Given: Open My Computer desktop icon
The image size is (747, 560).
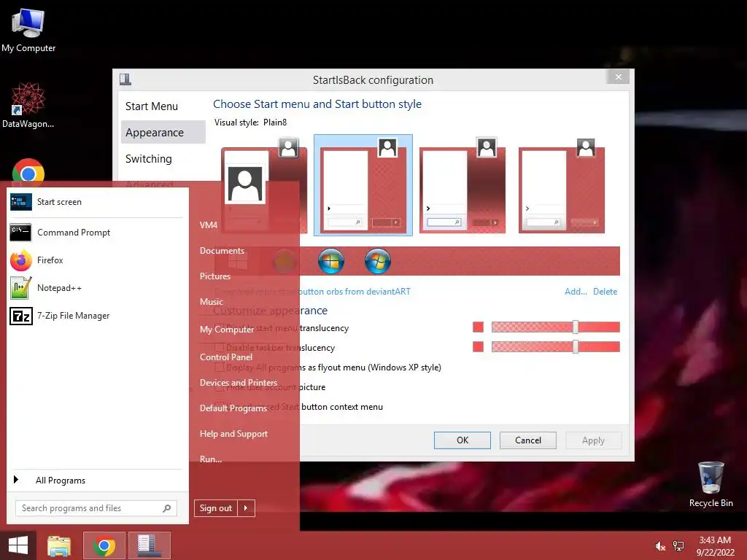Looking at the screenshot, I should 28,30.
